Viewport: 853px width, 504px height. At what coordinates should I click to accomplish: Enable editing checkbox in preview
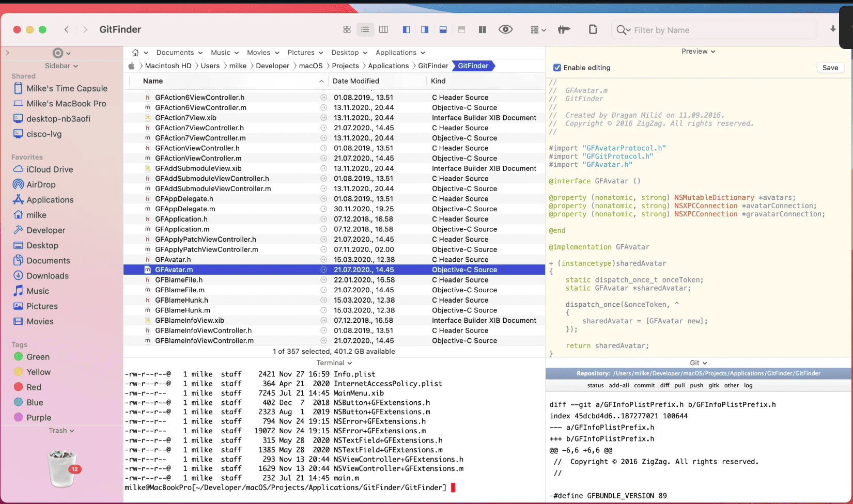click(x=557, y=68)
